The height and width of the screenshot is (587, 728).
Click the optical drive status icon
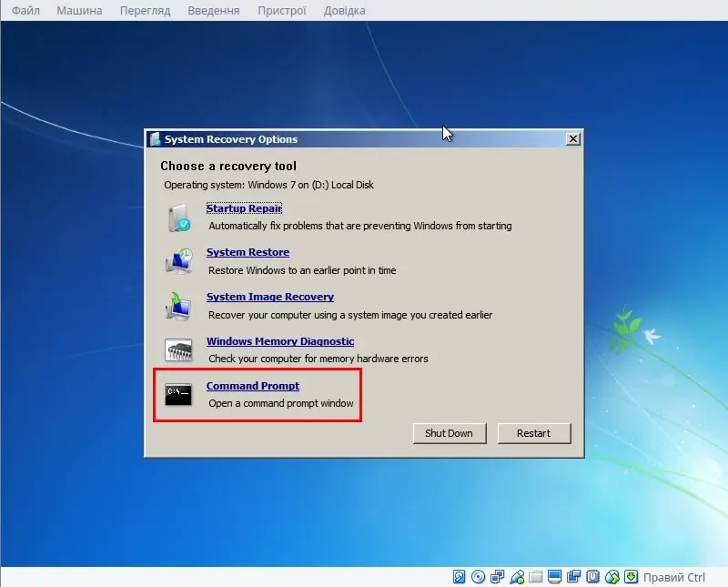tap(478, 577)
